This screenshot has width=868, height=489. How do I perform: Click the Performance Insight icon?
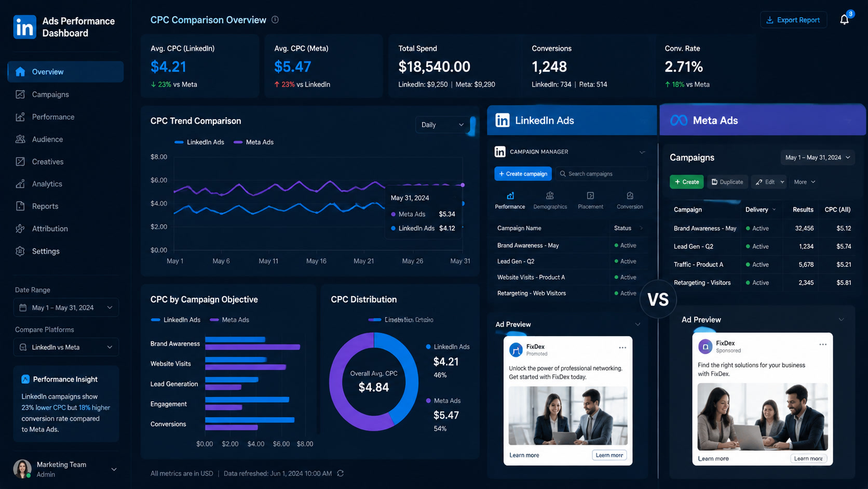[25, 379]
